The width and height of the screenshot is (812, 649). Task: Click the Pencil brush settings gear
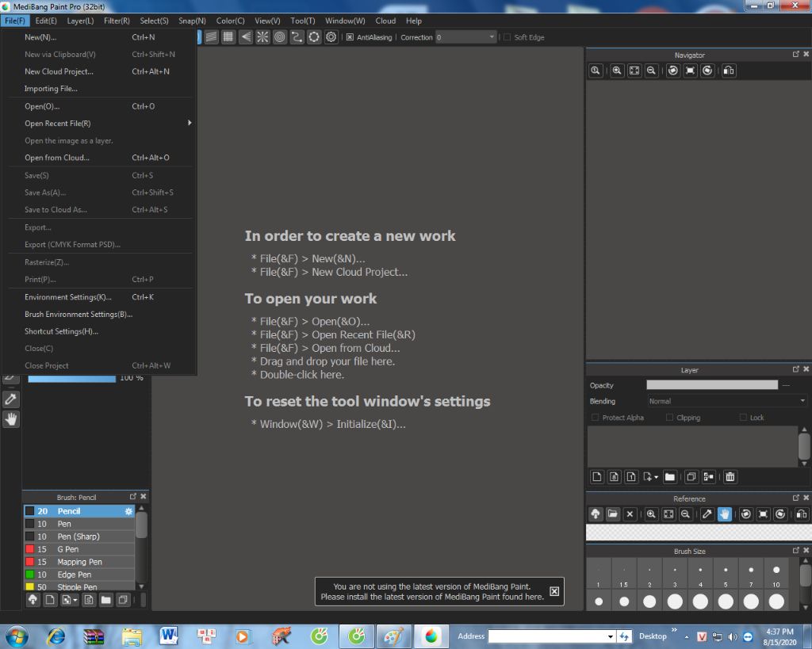(x=128, y=511)
